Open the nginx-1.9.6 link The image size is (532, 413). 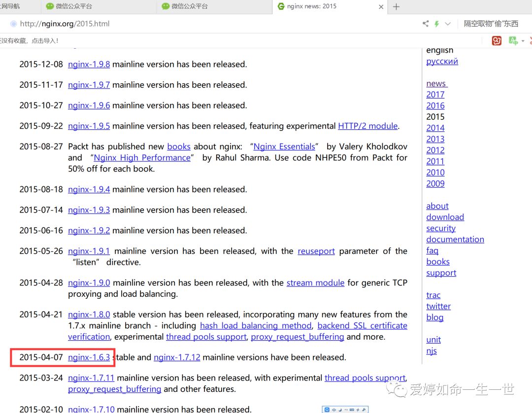[x=89, y=105]
